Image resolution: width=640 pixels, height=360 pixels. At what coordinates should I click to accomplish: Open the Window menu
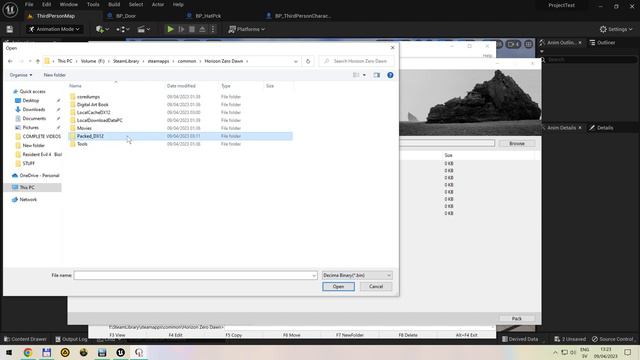[69, 4]
